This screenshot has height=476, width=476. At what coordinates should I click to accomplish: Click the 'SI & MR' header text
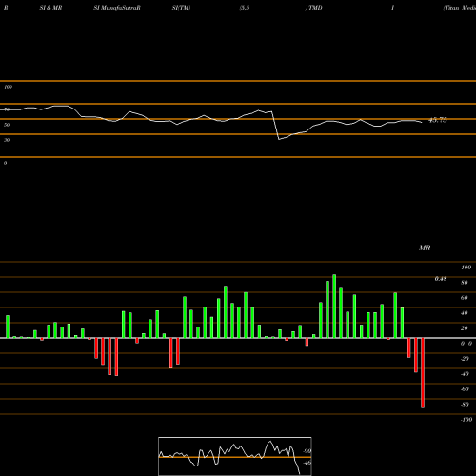click(50, 8)
